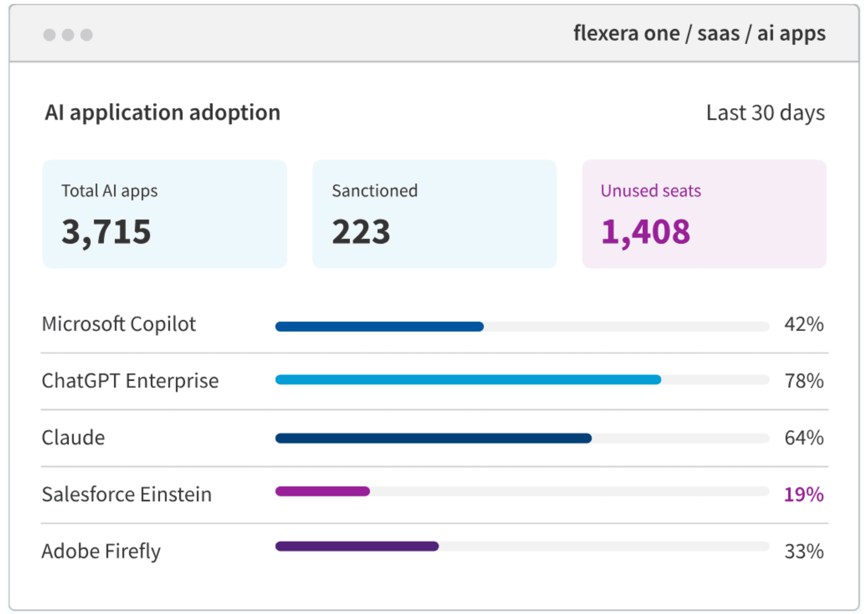The image size is (868, 614).
Task: Select the ChatGPT Enterprise row label
Action: coord(130,381)
